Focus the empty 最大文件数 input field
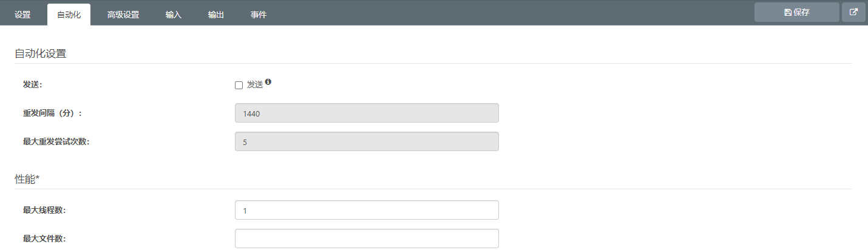 [367, 238]
